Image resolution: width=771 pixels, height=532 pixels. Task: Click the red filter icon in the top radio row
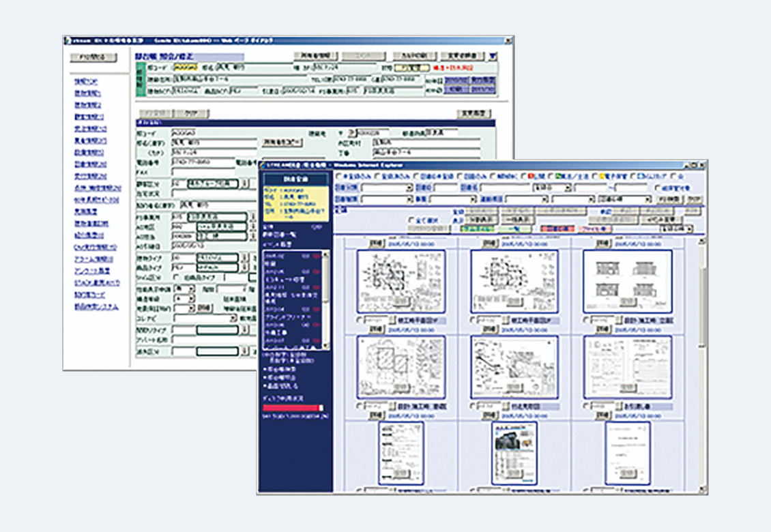coord(531,176)
